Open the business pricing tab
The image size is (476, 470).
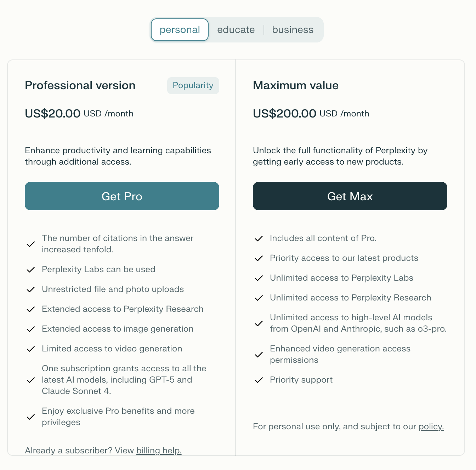click(x=293, y=30)
